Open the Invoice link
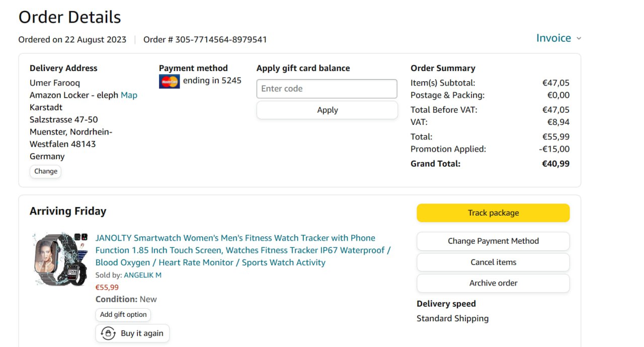This screenshot has height=347, width=644. 553,38
